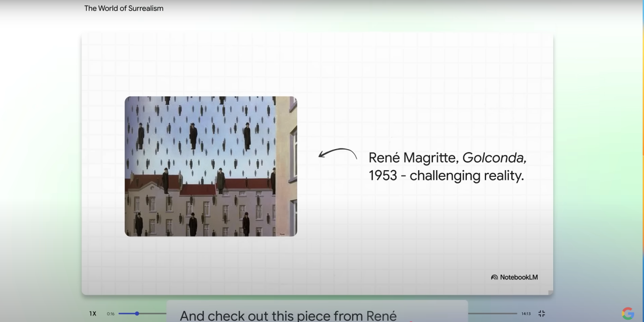Click the "The World of Surrealism" title
644x322 pixels.
[x=124, y=8]
